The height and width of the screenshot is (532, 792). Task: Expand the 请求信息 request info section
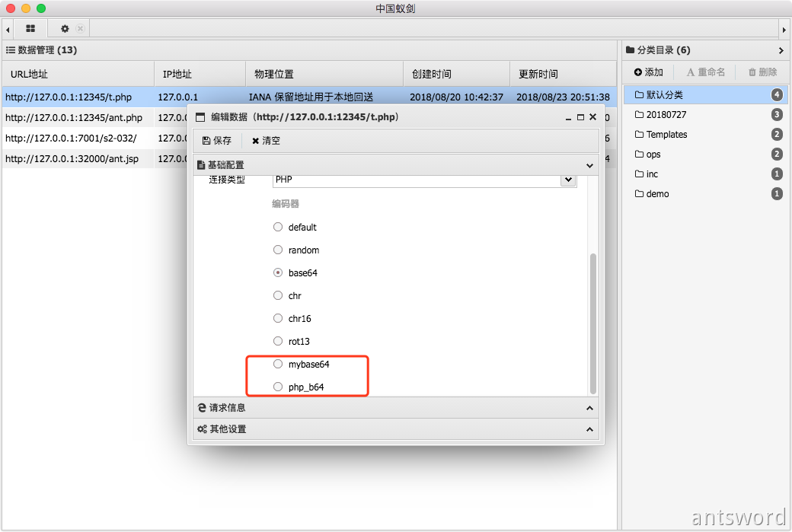pyautogui.click(x=395, y=408)
